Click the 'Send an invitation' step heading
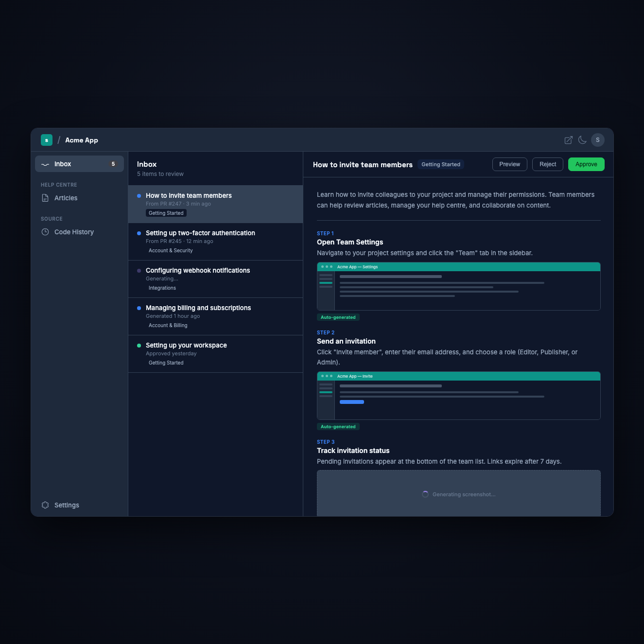The height and width of the screenshot is (644, 644). (x=346, y=341)
